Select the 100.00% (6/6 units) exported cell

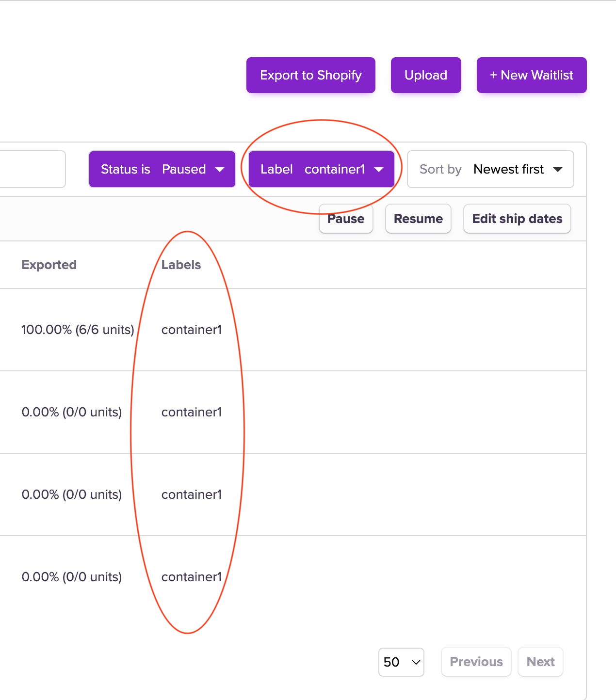(78, 330)
